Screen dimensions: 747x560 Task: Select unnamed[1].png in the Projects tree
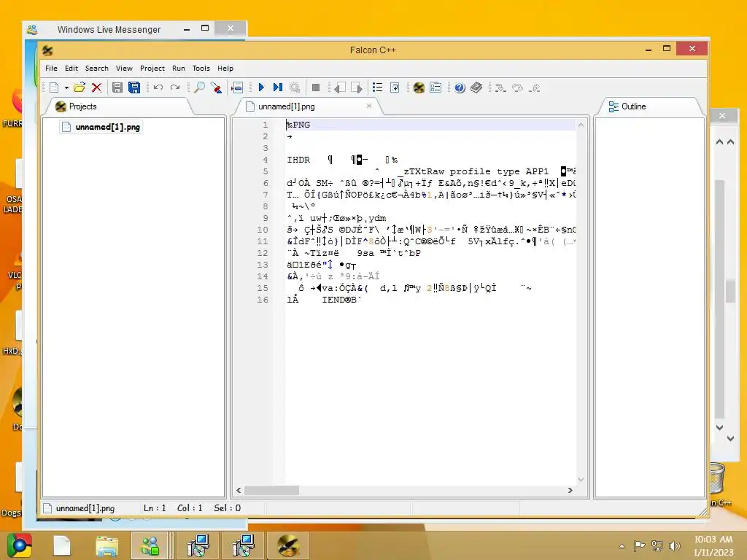click(101, 127)
